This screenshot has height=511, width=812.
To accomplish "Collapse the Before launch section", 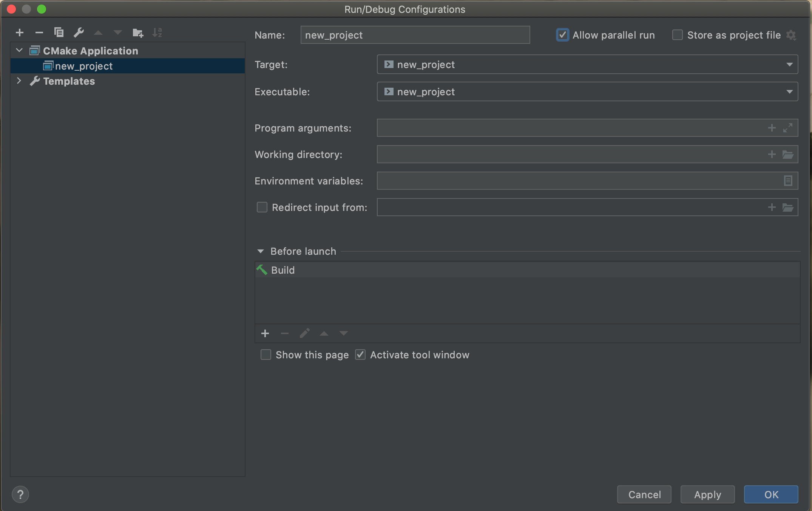I will click(x=261, y=251).
